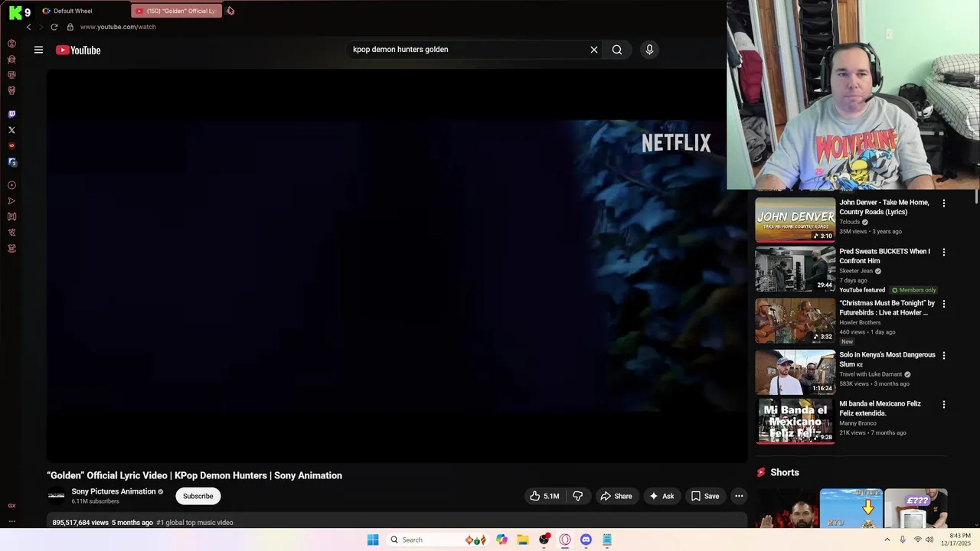Dislike the Golden lyric video
This screenshot has width=980, height=551.
click(578, 496)
